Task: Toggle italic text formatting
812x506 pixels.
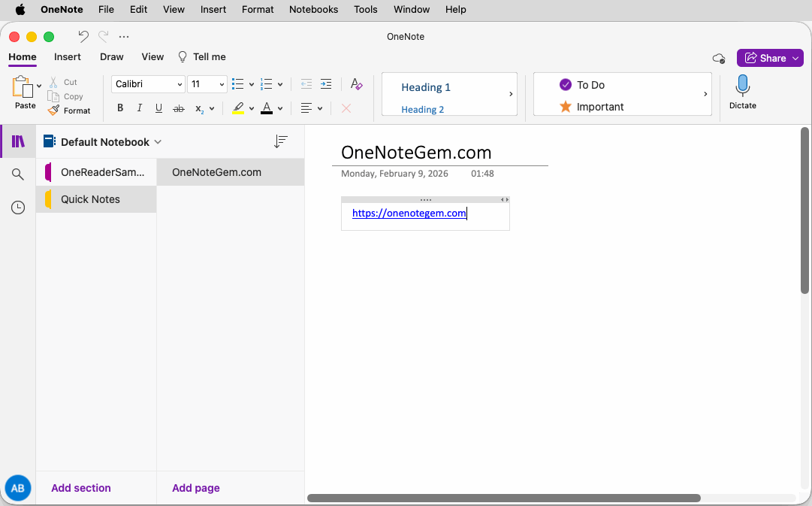Action: tap(139, 108)
